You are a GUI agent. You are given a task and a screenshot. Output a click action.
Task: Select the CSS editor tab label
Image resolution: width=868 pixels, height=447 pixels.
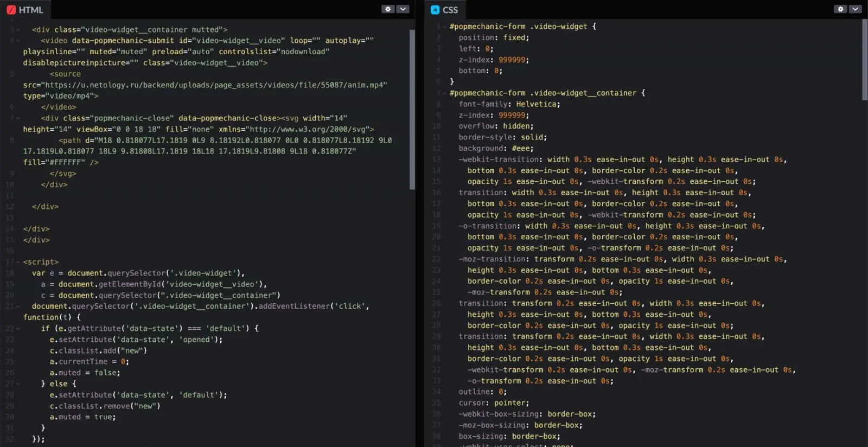(450, 10)
